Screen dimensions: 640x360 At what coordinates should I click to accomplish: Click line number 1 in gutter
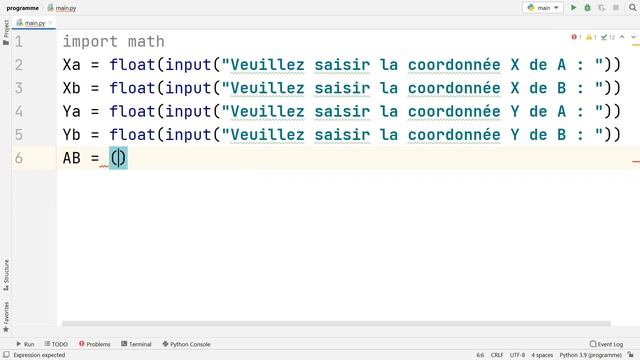19,42
